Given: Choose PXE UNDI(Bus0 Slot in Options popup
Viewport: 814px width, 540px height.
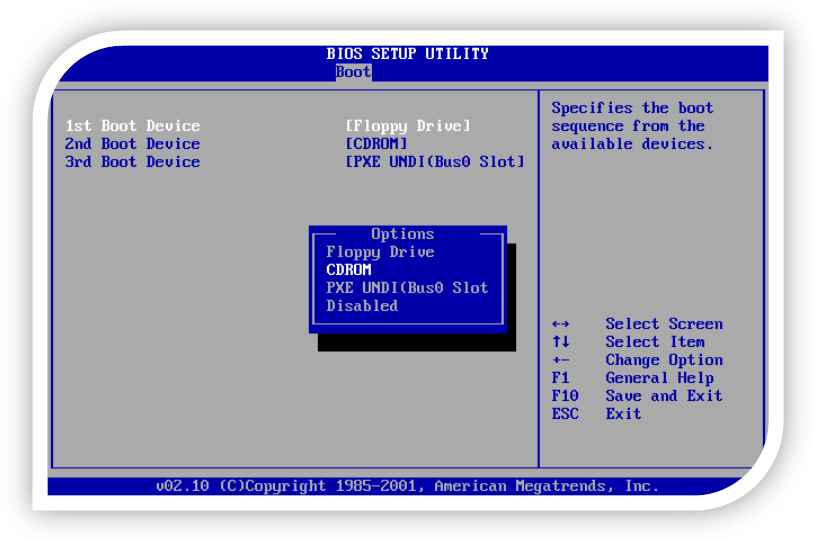Looking at the screenshot, I should tap(408, 288).
